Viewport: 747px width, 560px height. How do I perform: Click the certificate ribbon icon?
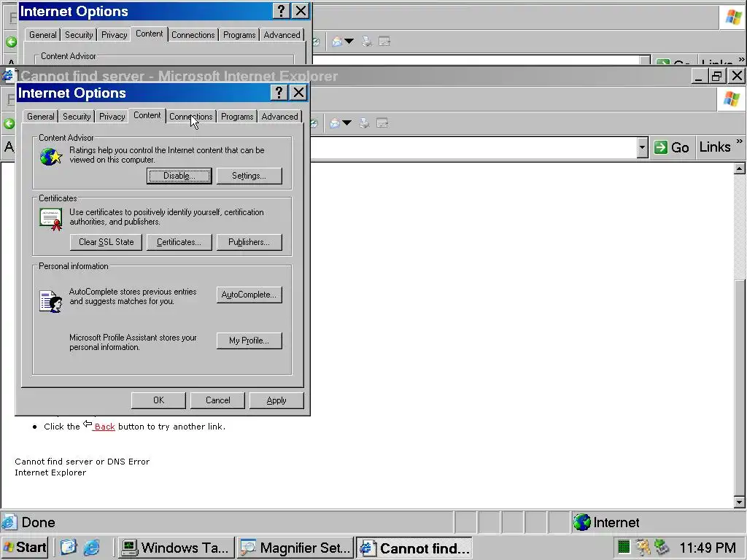click(51, 219)
